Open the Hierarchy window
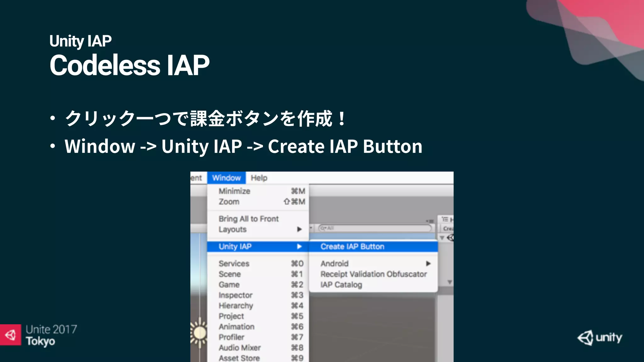Screen dimensions: 644x362 [258, 305]
